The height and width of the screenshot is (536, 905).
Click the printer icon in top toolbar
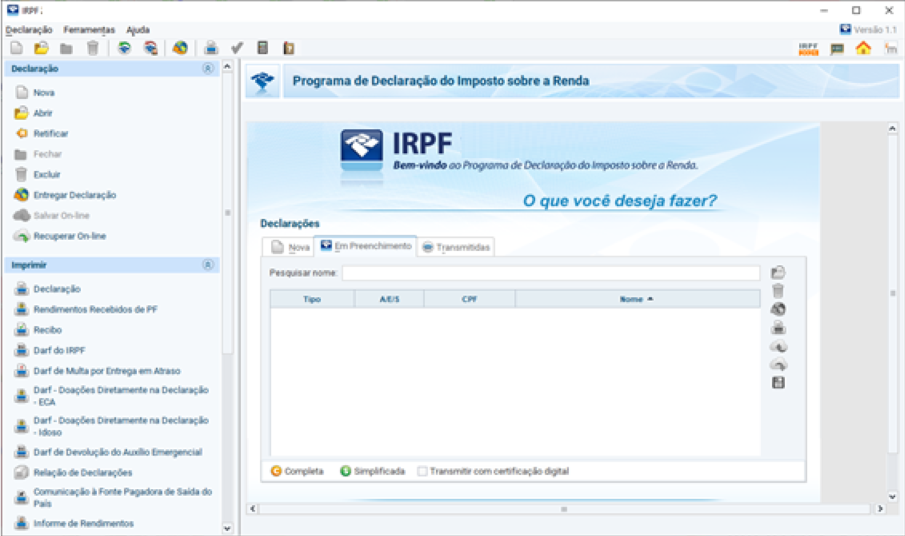point(211,48)
